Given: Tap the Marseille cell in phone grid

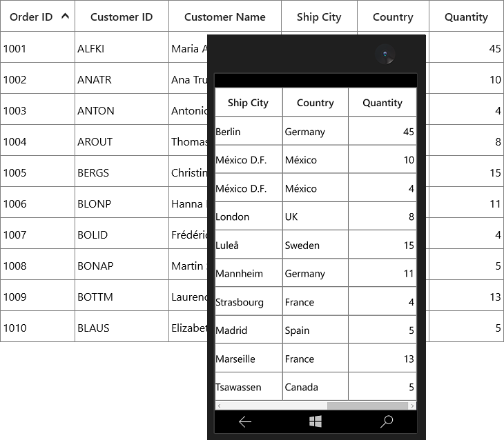Looking at the screenshot, I should point(249,358).
